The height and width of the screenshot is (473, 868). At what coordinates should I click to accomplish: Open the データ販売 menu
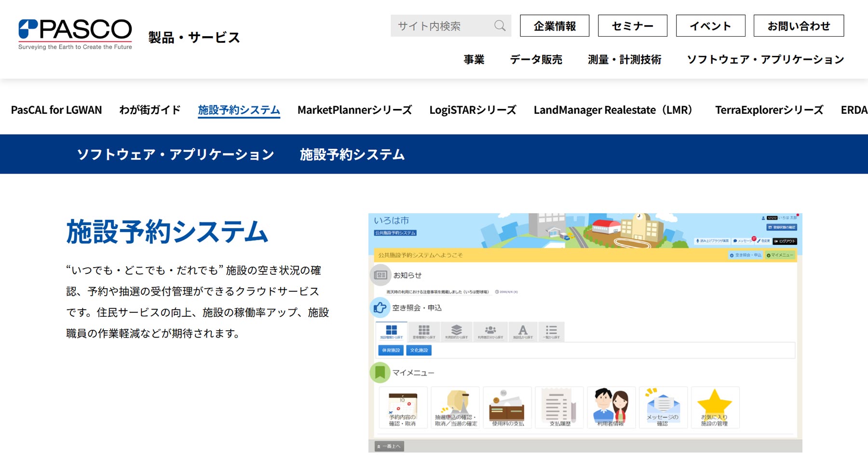pos(536,59)
